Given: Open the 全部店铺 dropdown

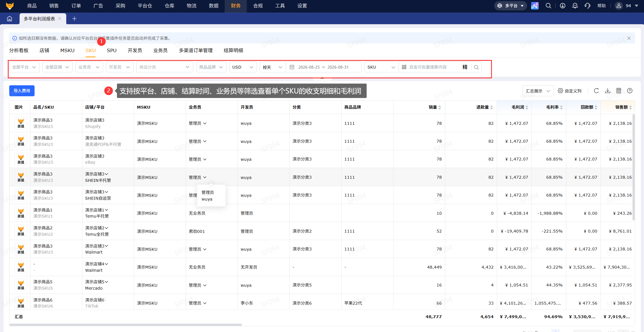Looking at the screenshot, I should click(57, 67).
